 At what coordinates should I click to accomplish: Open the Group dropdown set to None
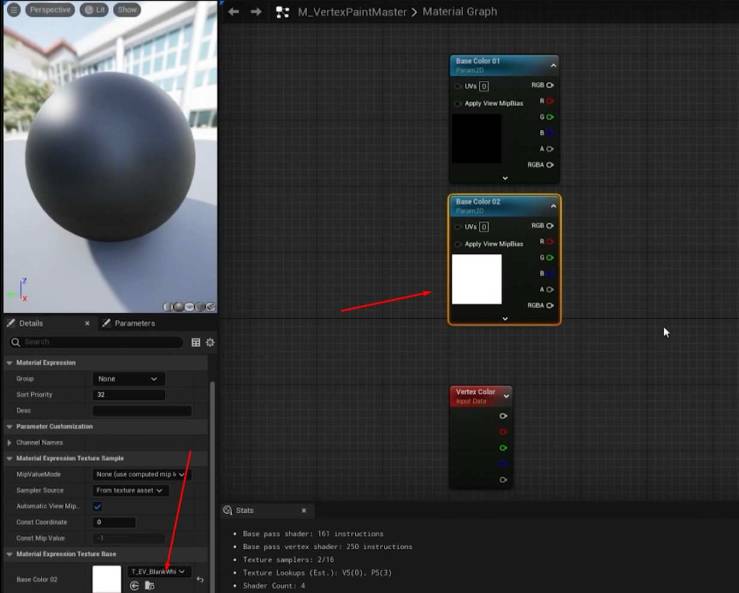(129, 379)
